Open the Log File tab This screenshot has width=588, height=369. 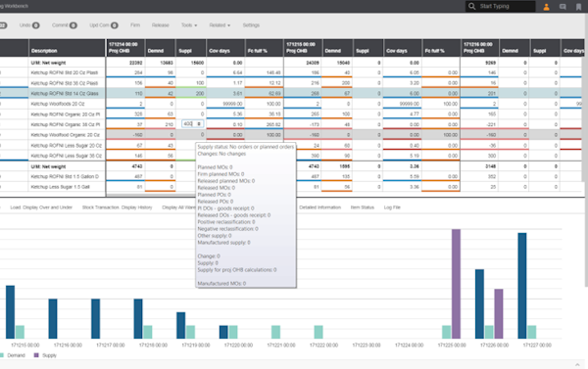[x=392, y=208]
